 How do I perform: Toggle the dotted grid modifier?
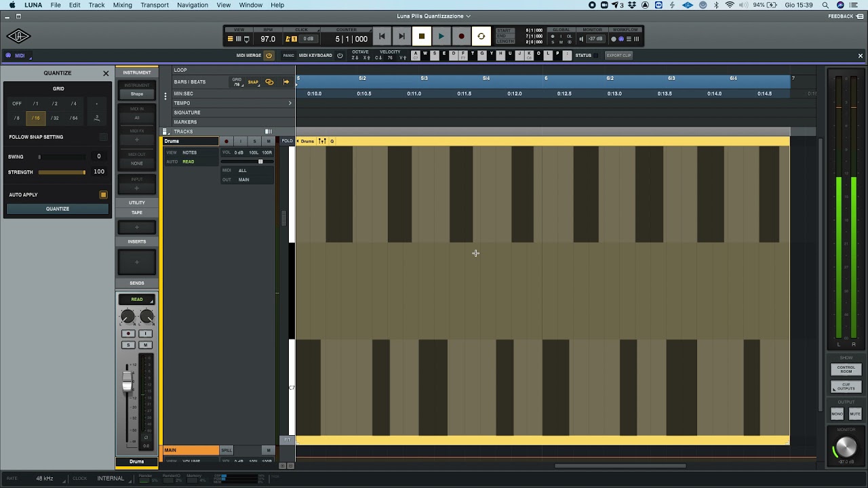click(x=96, y=104)
